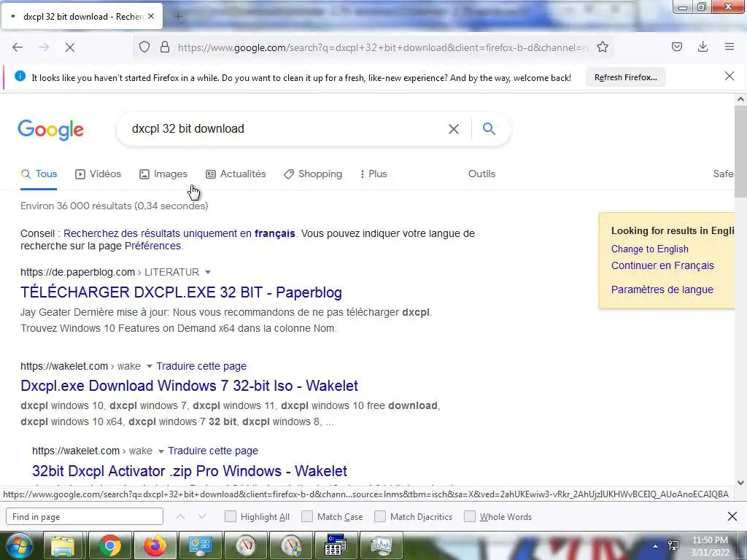Click the network tray icon
This screenshot has height=560, width=747.
pyautogui.click(x=673, y=545)
